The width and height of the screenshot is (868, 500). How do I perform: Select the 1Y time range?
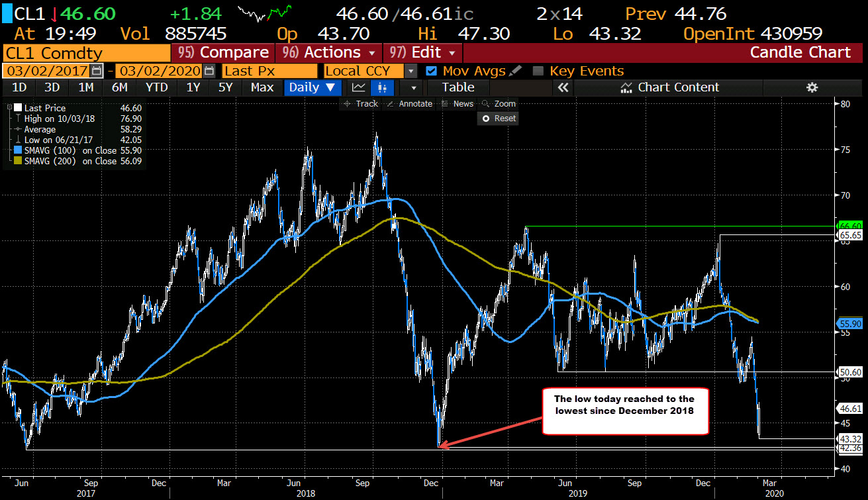pyautogui.click(x=193, y=87)
